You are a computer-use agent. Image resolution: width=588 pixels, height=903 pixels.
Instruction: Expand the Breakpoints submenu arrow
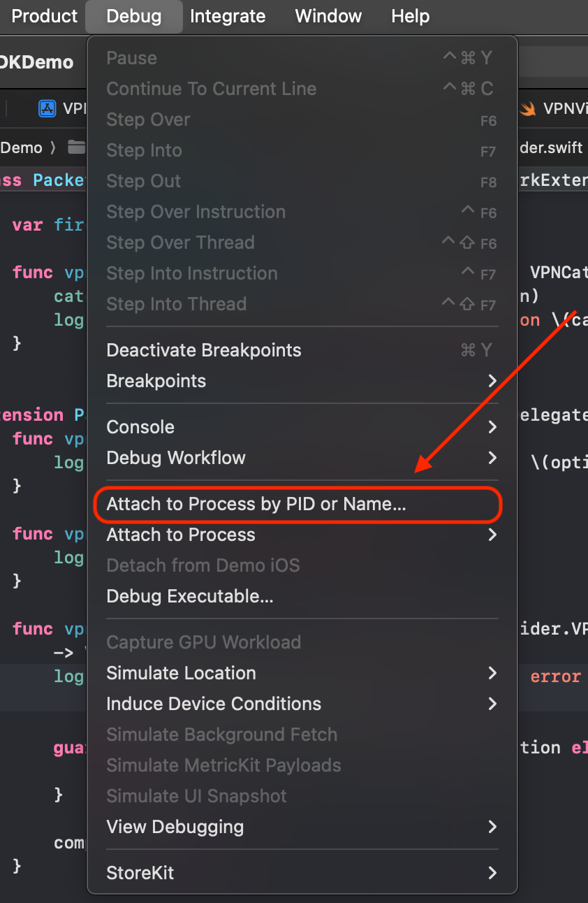492,381
